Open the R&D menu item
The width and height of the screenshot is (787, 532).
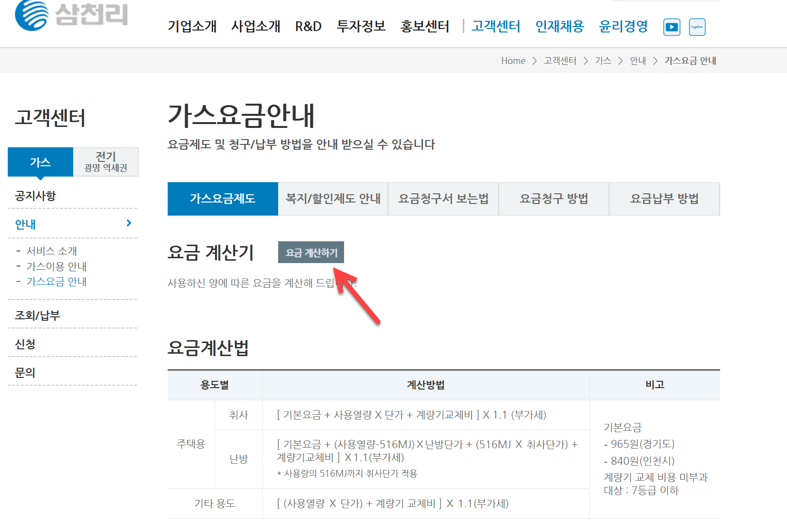pos(308,27)
